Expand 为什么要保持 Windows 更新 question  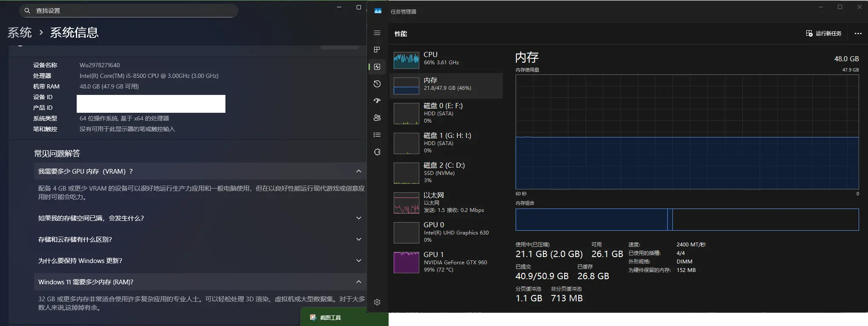pyautogui.click(x=358, y=260)
